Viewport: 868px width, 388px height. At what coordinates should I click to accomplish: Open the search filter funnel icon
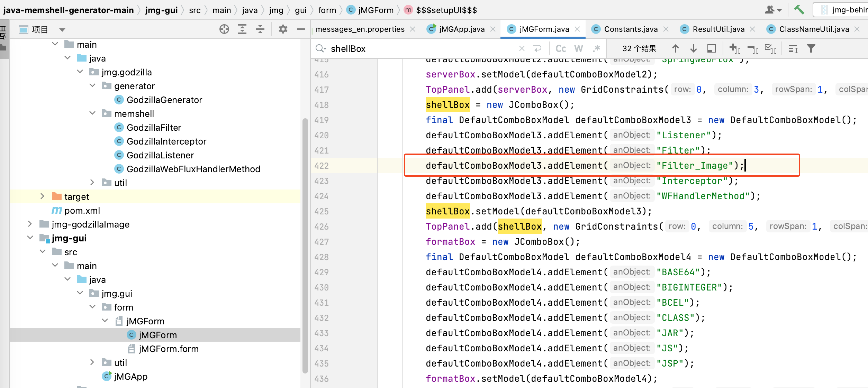pos(811,48)
